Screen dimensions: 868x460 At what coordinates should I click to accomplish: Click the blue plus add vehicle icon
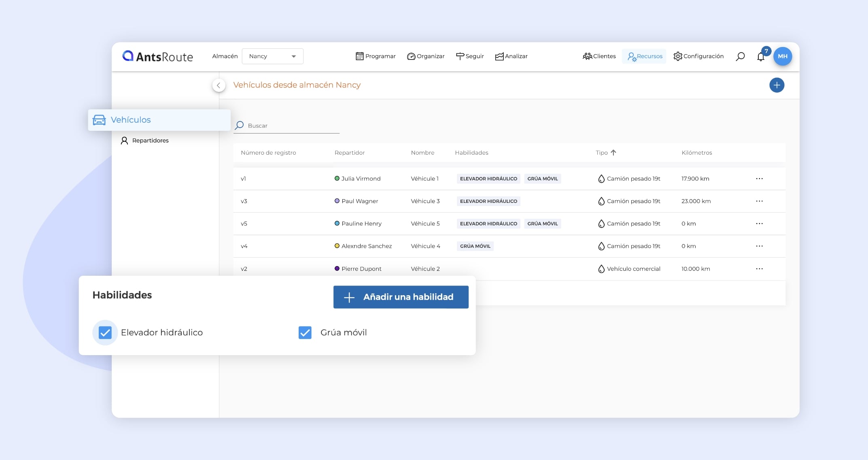point(777,85)
